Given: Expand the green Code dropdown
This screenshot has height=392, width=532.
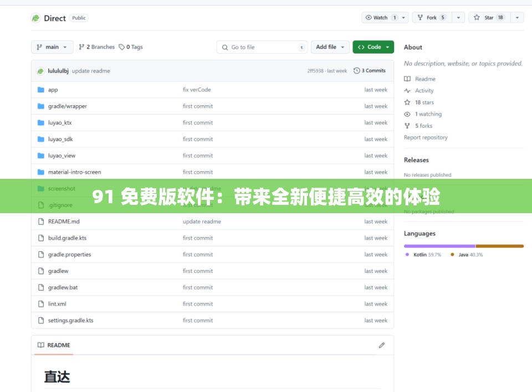Looking at the screenshot, I should 373,47.
